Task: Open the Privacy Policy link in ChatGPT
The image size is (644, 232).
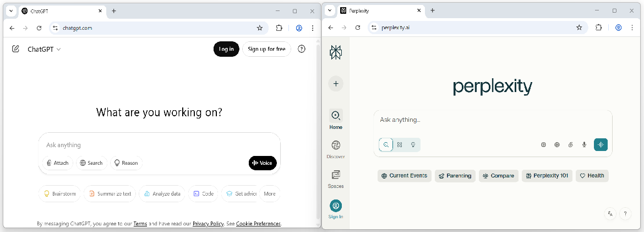Action: [208, 224]
